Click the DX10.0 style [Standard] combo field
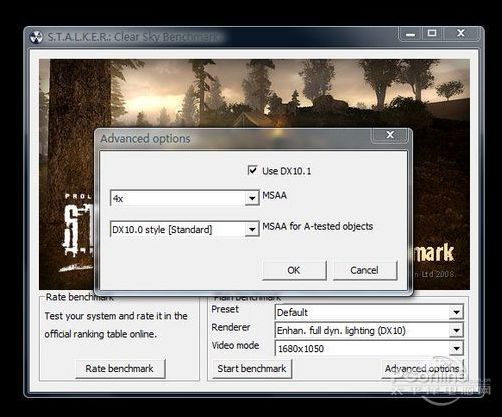502x417 pixels. pos(185,229)
